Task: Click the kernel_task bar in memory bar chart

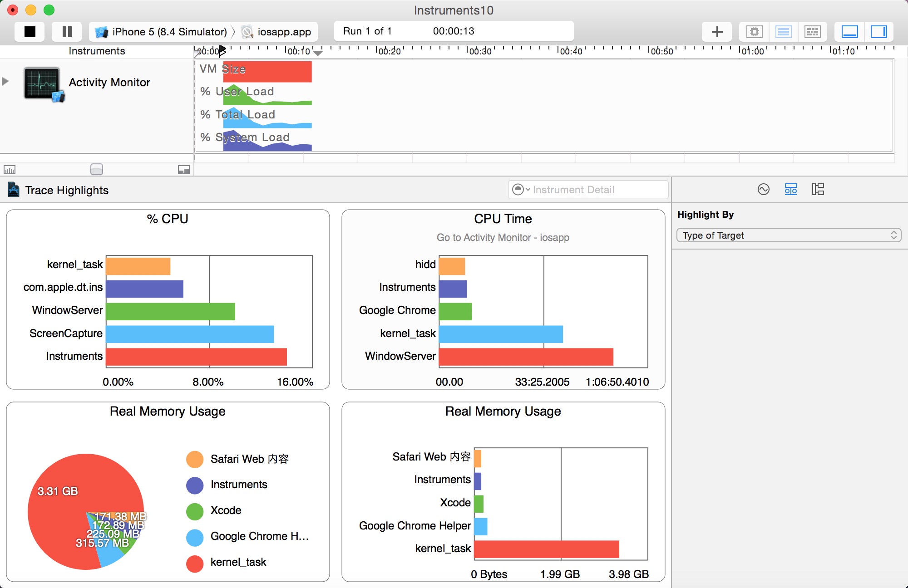Action: [547, 549]
